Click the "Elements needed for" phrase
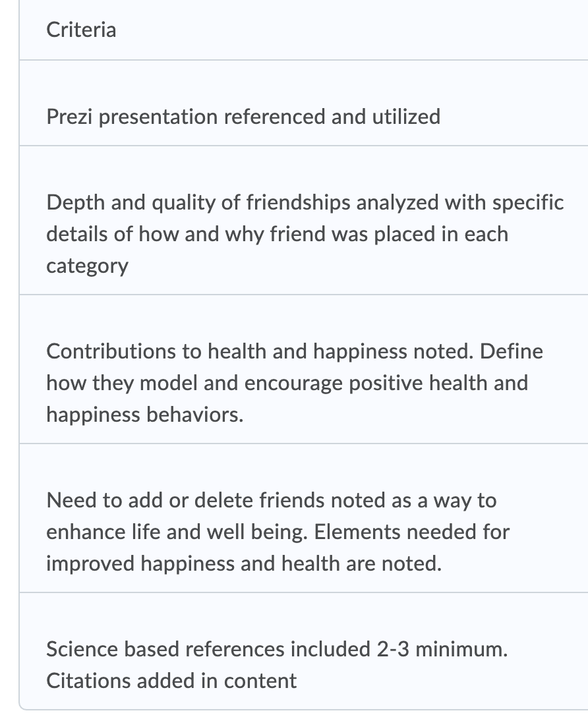Image resolution: width=588 pixels, height=717 pixels. (x=412, y=532)
